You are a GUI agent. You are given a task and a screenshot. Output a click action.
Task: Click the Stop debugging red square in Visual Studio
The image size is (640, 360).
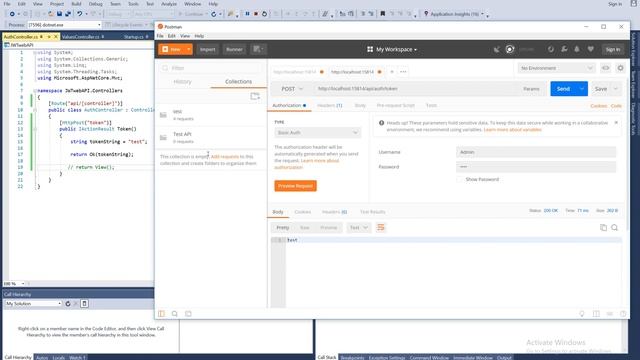256,14
